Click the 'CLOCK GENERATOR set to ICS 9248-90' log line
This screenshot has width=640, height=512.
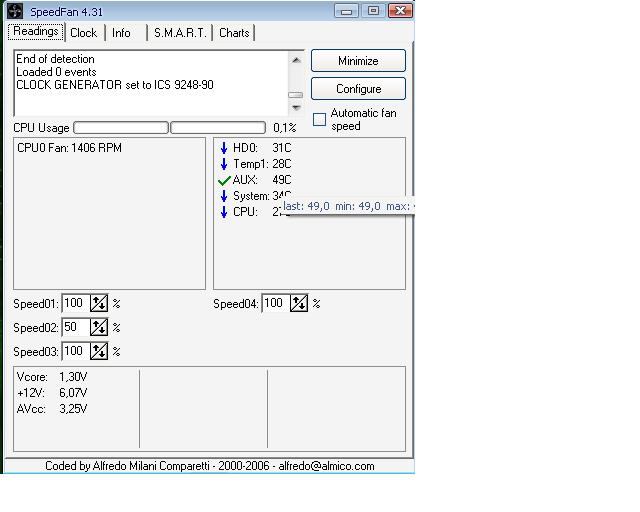[115, 85]
